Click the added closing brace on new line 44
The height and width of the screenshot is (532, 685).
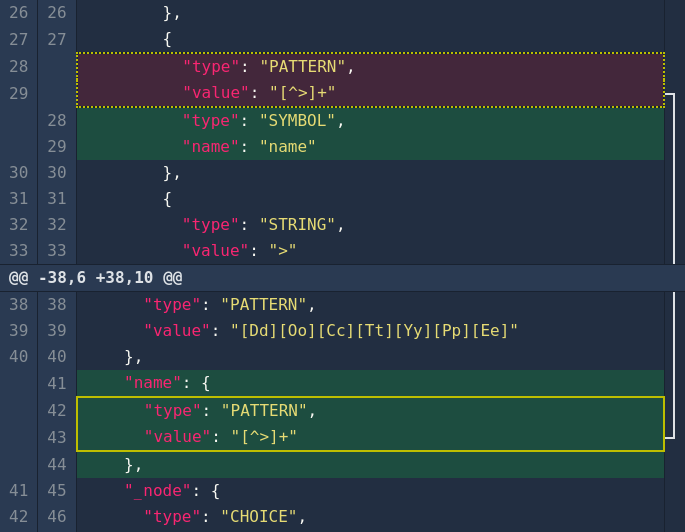pos(370,464)
